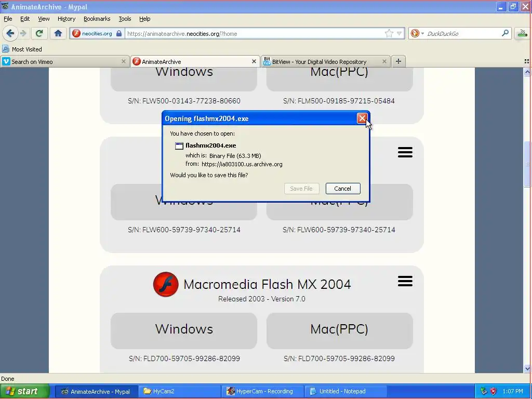Click Save File in the download dialog
This screenshot has width=532, height=399.
point(301,189)
